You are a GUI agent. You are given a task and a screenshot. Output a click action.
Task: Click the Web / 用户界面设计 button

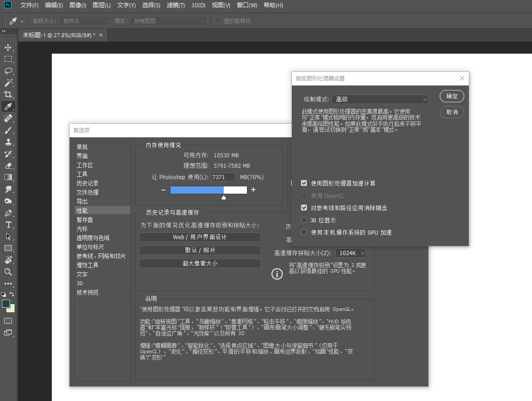pyautogui.click(x=200, y=237)
